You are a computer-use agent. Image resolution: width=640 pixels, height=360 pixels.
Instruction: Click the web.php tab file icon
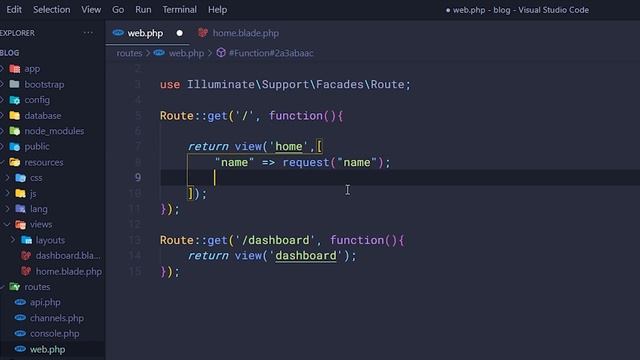point(118,33)
